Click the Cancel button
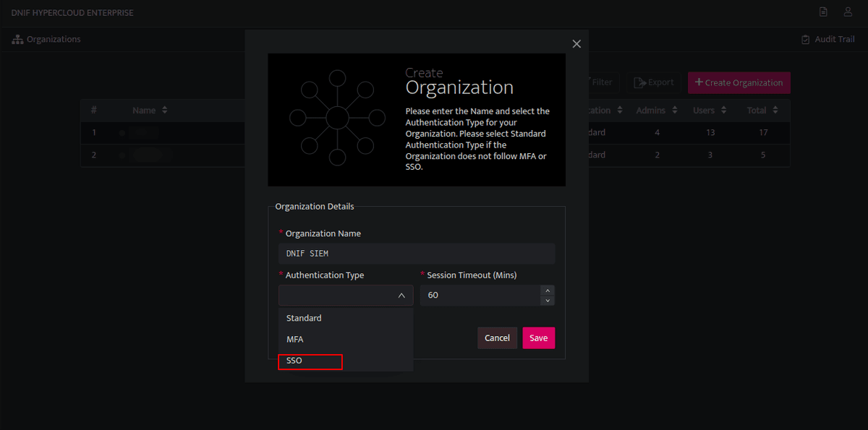 498,338
